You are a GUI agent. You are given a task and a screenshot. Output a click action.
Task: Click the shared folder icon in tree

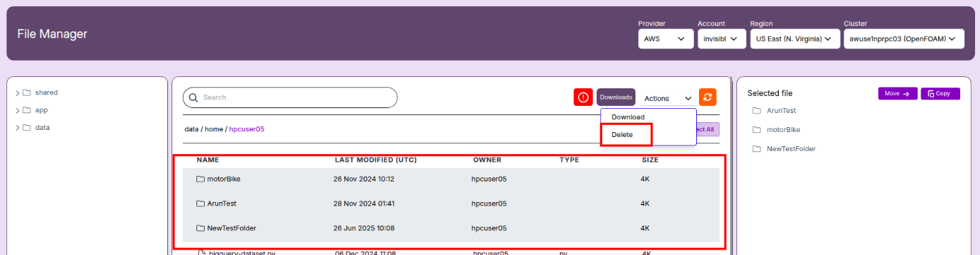pos(27,93)
